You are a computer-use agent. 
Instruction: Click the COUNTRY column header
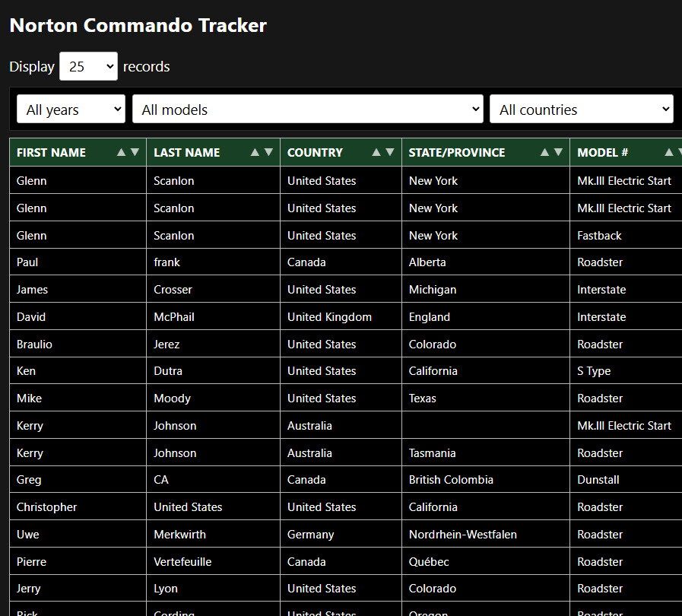click(341, 152)
